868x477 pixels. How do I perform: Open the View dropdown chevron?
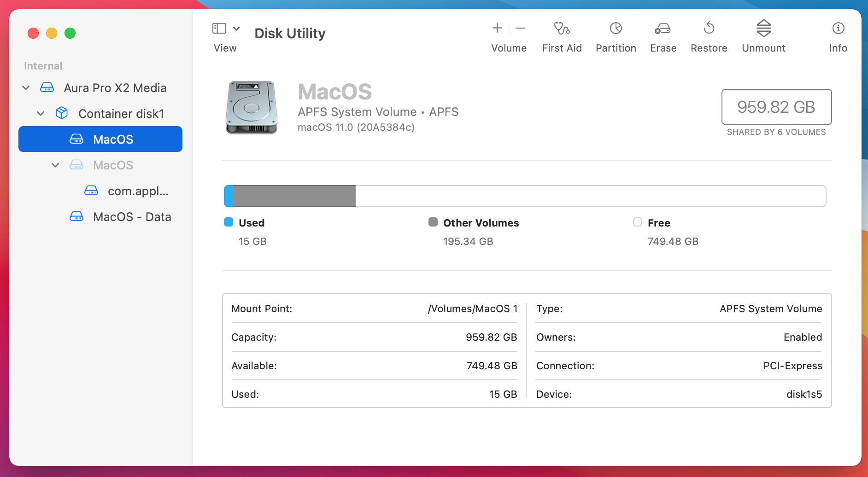[236, 29]
